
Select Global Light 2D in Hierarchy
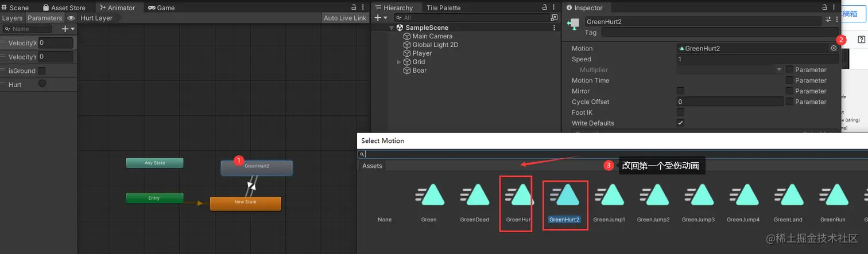pyautogui.click(x=435, y=45)
